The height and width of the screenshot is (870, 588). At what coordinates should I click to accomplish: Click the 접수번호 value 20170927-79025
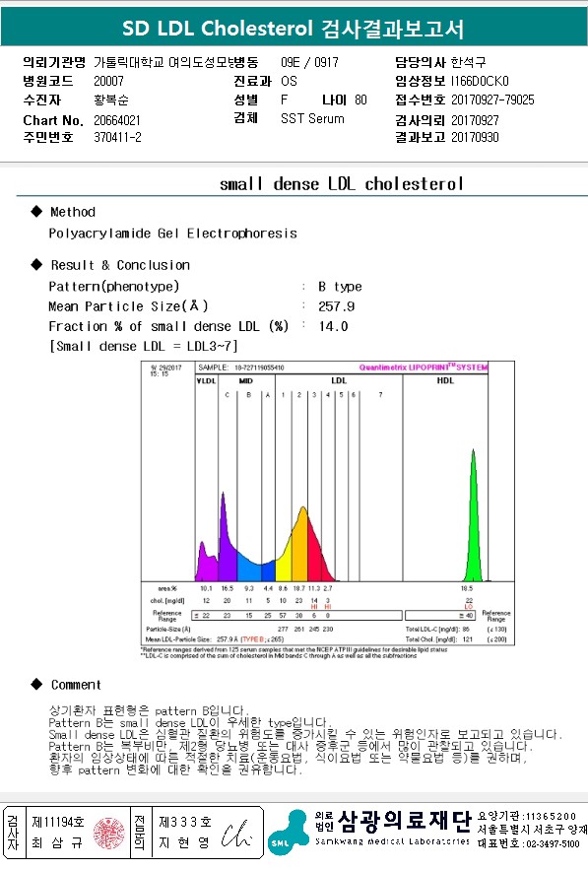click(x=492, y=100)
